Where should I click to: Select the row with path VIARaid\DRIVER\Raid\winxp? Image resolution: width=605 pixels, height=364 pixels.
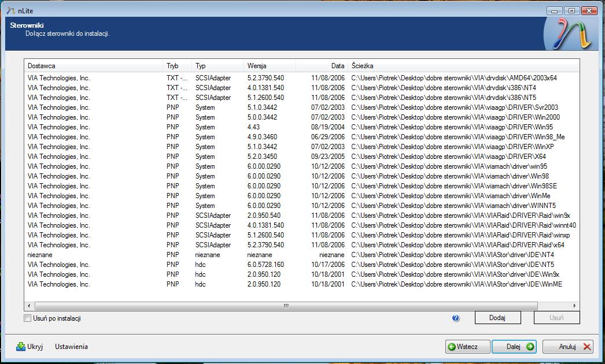[x=302, y=235]
